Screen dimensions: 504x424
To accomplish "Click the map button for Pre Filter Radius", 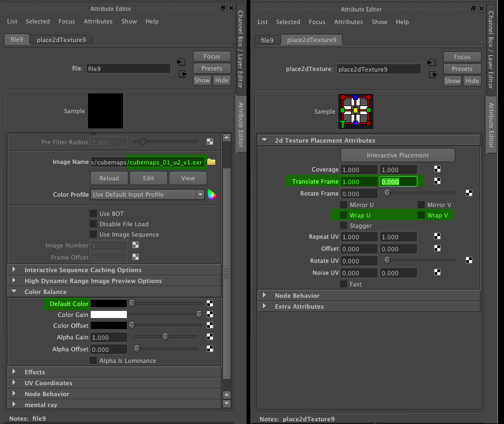I will 210,142.
